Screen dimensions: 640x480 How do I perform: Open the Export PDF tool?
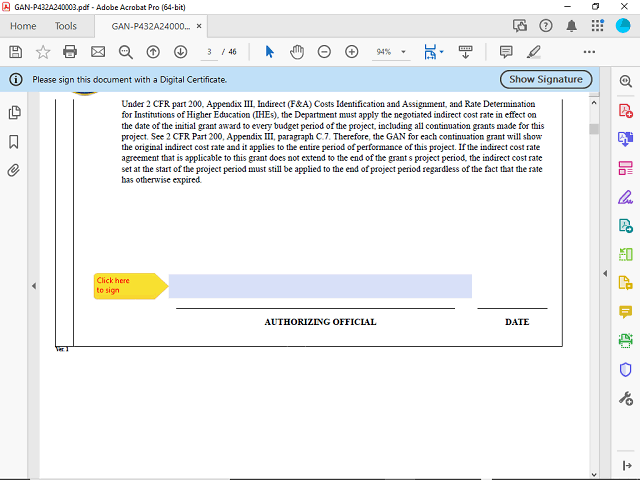click(625, 139)
